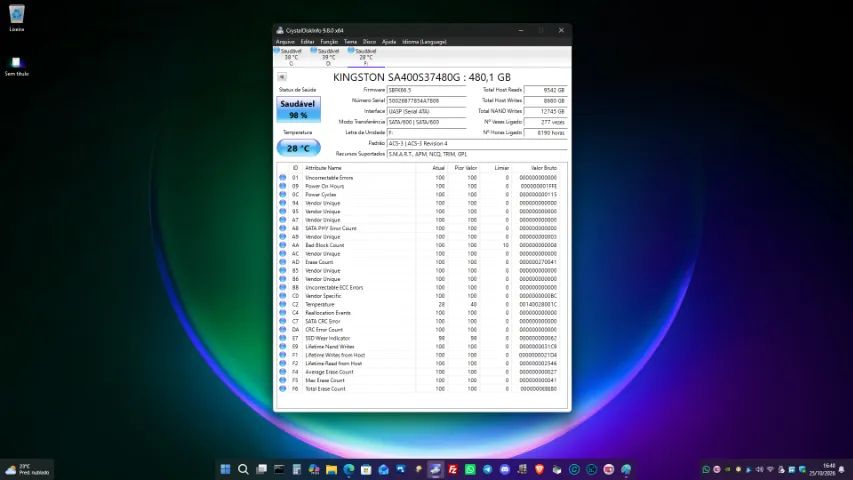Open the weather widget on the taskbar

27,469
